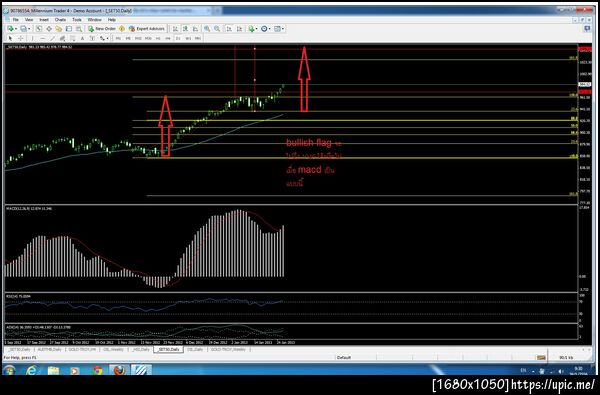The height and width of the screenshot is (395, 600).
Task: Switch to the OIL Weekly chart tab
Action: coord(113,349)
